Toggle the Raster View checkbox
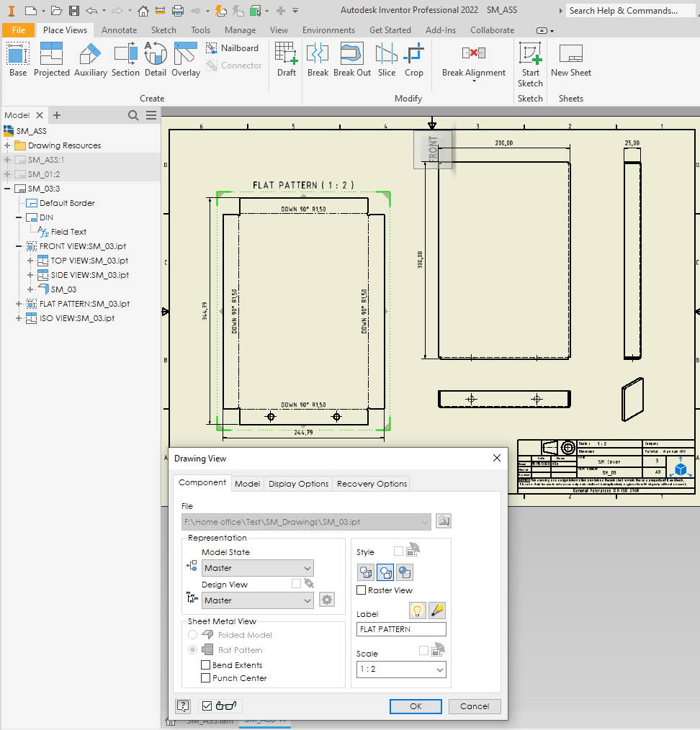The image size is (700, 730). pos(362,590)
